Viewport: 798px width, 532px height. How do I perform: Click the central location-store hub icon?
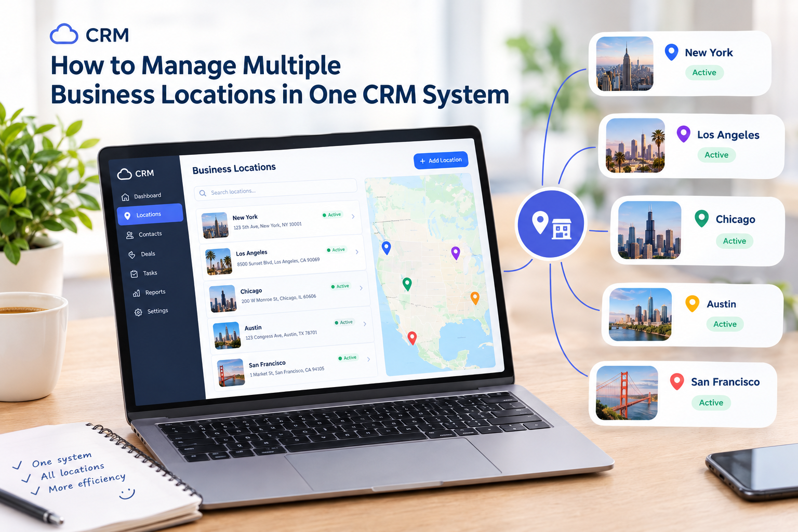551,224
